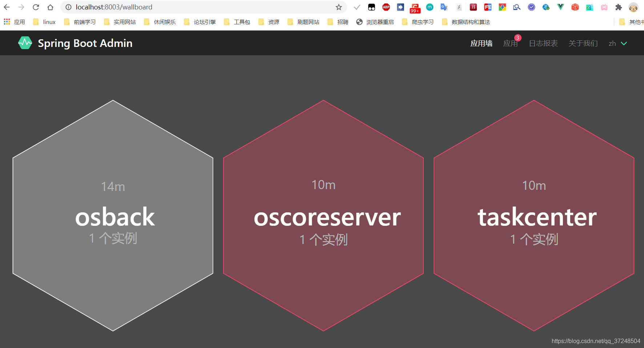
Task: Click the colorful download arrow extension
Action: click(x=502, y=7)
